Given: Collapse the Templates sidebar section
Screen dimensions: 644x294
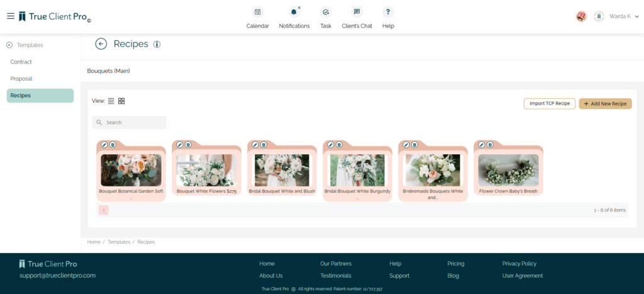Looking at the screenshot, I should tap(9, 45).
